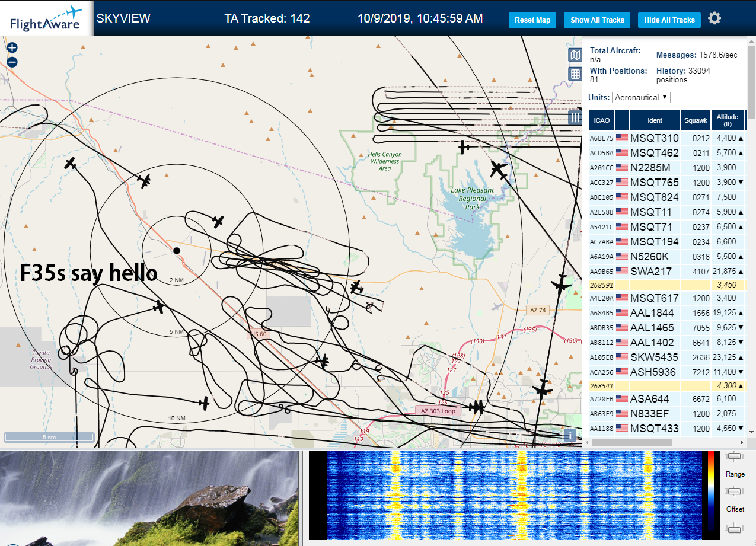Select the aircraft icon right of AZ 303 Loop
Viewport: 756px width, 546px height.
point(477,407)
